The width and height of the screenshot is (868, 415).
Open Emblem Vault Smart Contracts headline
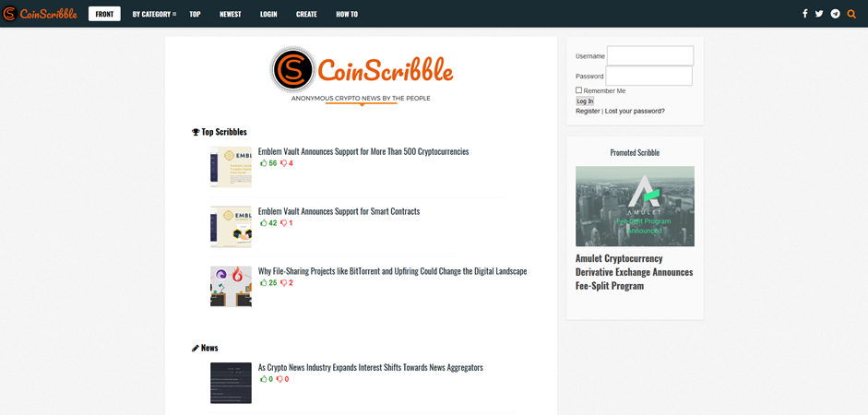[339, 211]
